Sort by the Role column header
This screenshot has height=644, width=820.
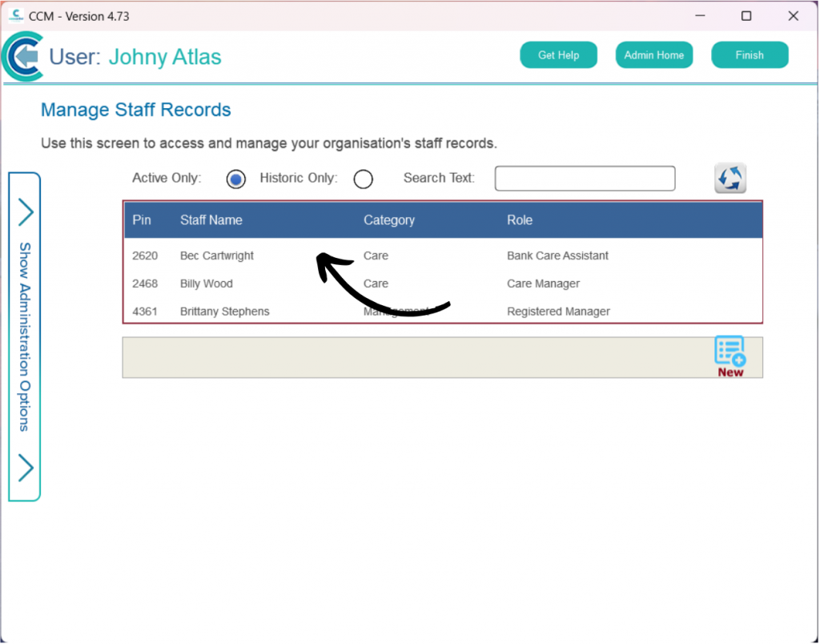(519, 220)
